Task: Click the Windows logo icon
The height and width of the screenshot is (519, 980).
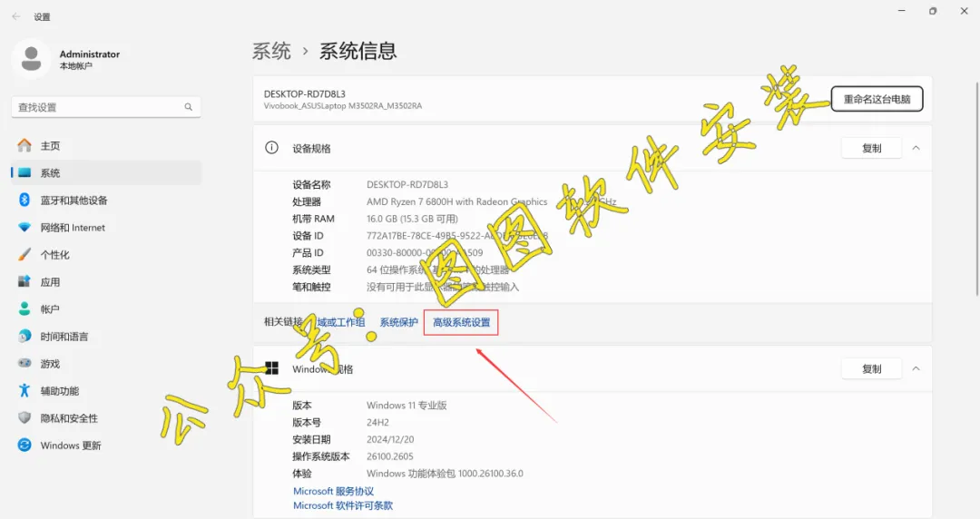Action: [x=272, y=368]
